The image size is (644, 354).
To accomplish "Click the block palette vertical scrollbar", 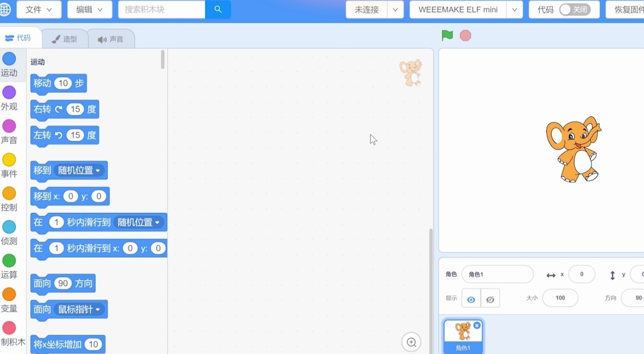I will click(163, 60).
